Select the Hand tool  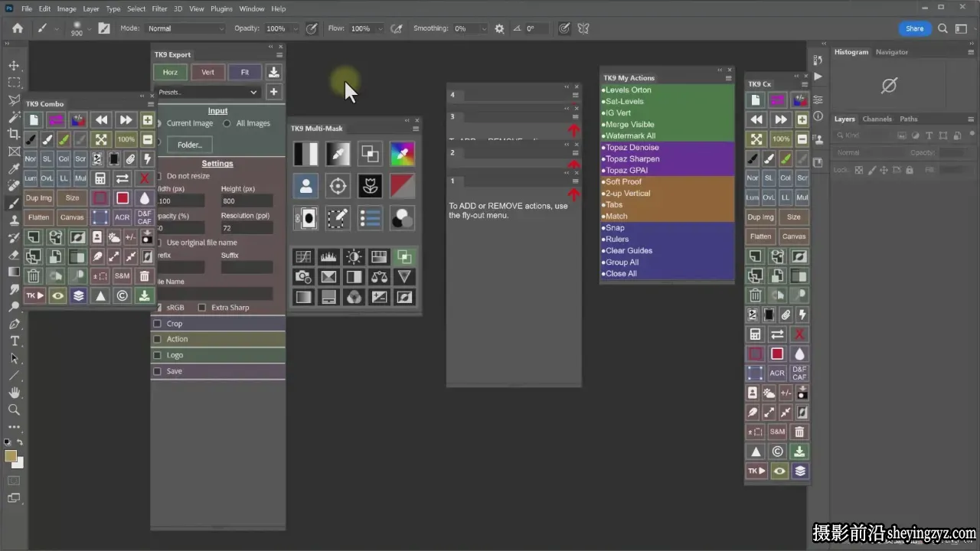coord(14,393)
